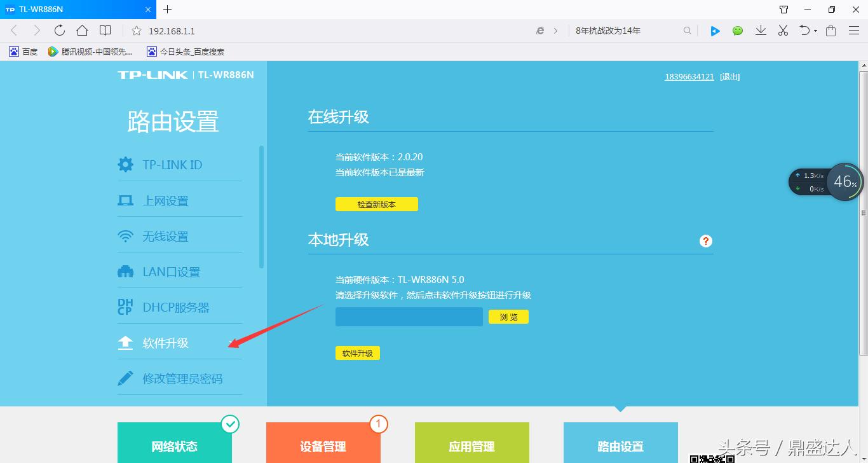The width and height of the screenshot is (868, 463).
Task: Open the help question-mark icon beside 本地升级
Action: [705, 241]
